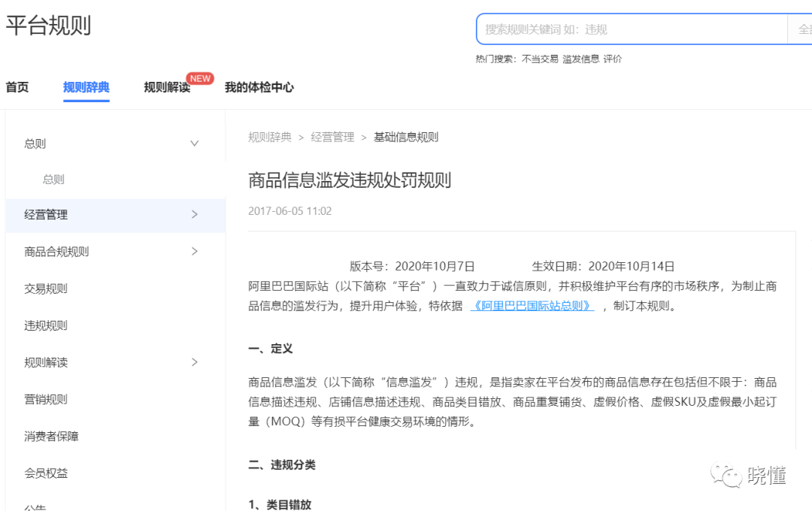812x511 pixels.
Task: Switch to the 规则辞典 tab
Action: click(86, 87)
